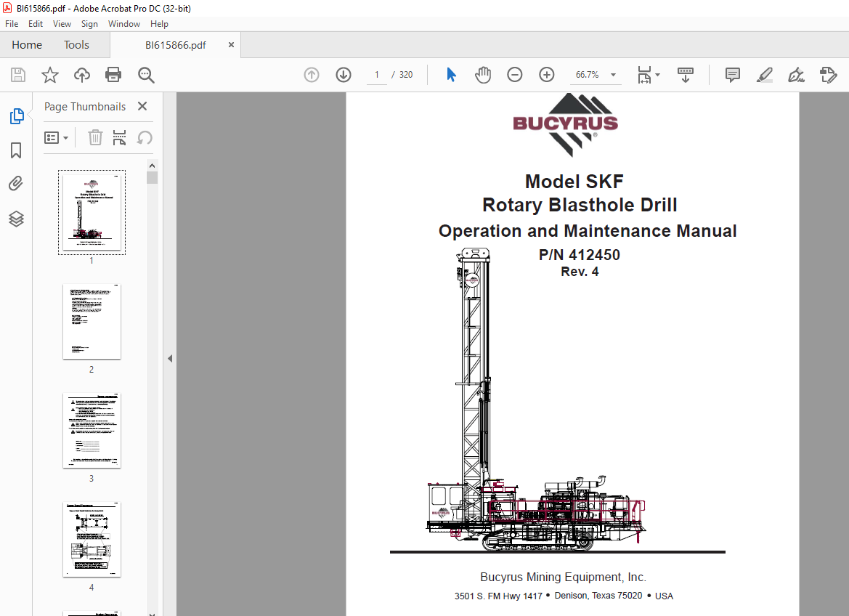The width and height of the screenshot is (849, 616).
Task: Open the File menu
Action: [x=12, y=24]
